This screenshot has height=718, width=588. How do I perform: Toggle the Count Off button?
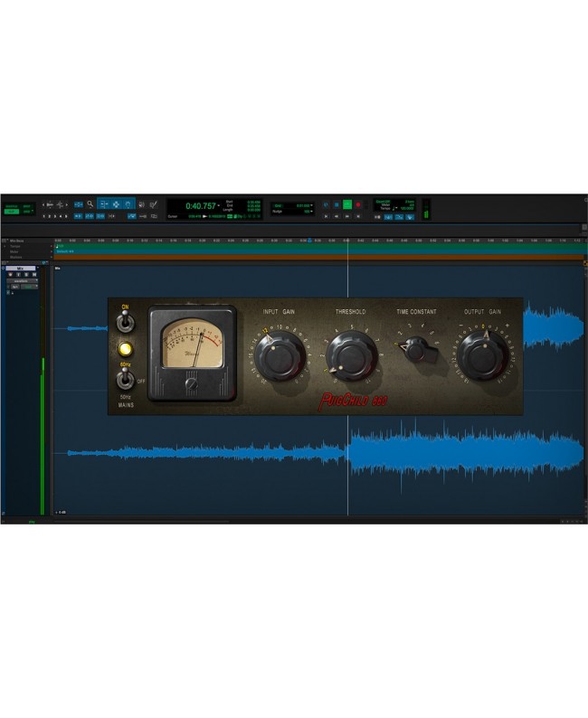click(382, 202)
